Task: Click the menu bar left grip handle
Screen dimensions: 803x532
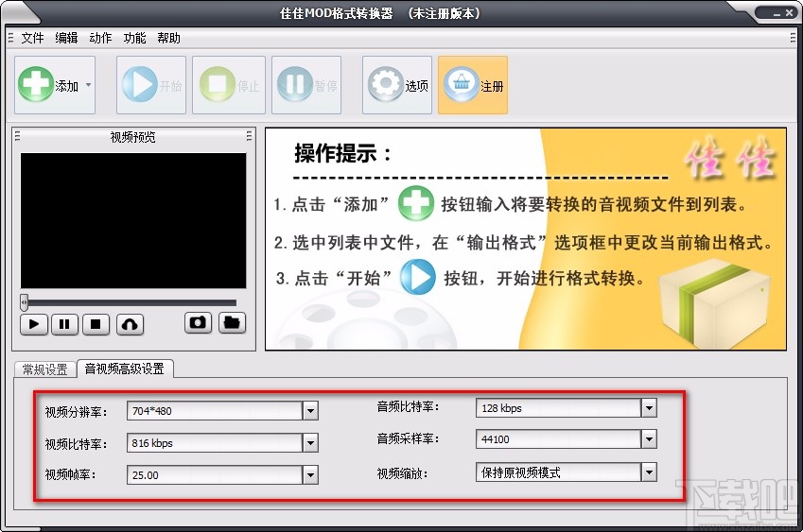Action: coord(10,38)
